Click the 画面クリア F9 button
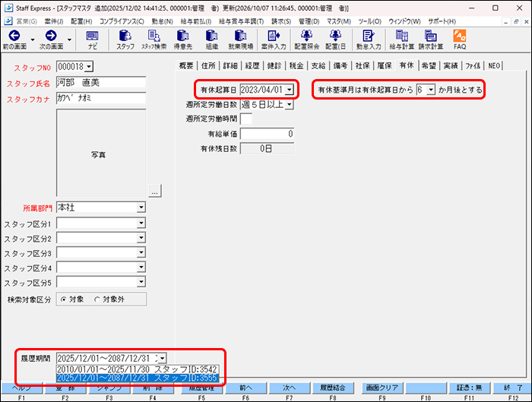This screenshot has height=402, width=532. point(382,388)
